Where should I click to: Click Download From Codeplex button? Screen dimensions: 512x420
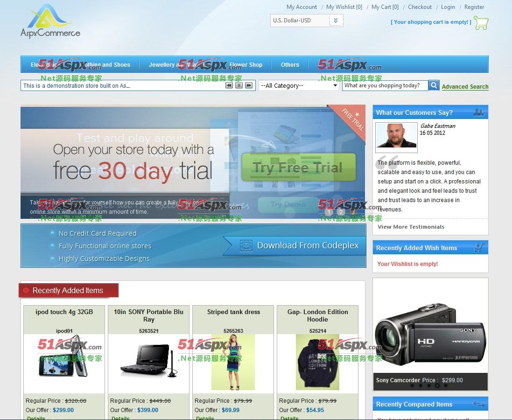pyautogui.click(x=295, y=245)
